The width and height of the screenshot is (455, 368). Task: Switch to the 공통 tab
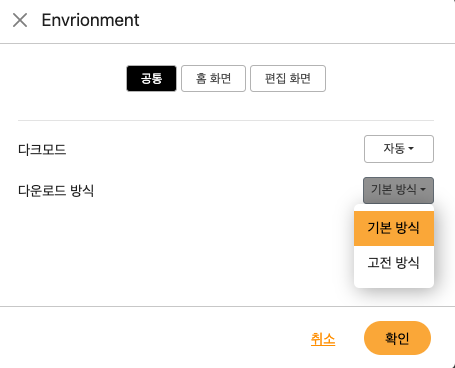tap(151, 78)
